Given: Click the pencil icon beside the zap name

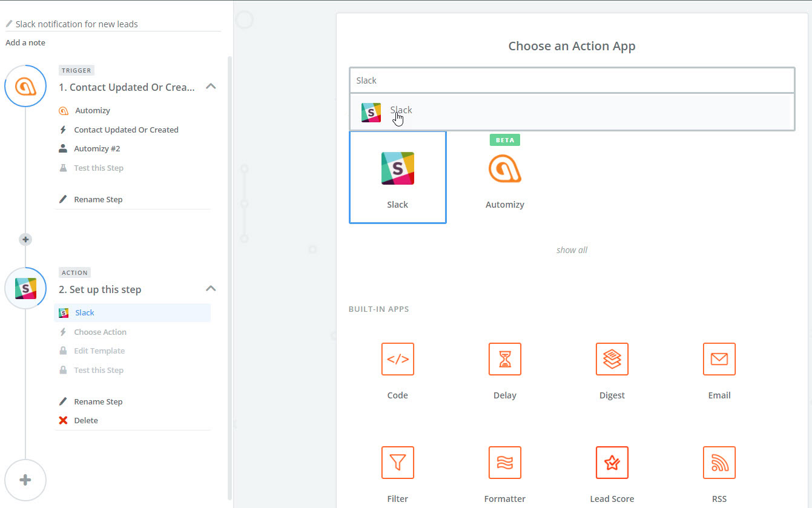Looking at the screenshot, I should click(9, 24).
